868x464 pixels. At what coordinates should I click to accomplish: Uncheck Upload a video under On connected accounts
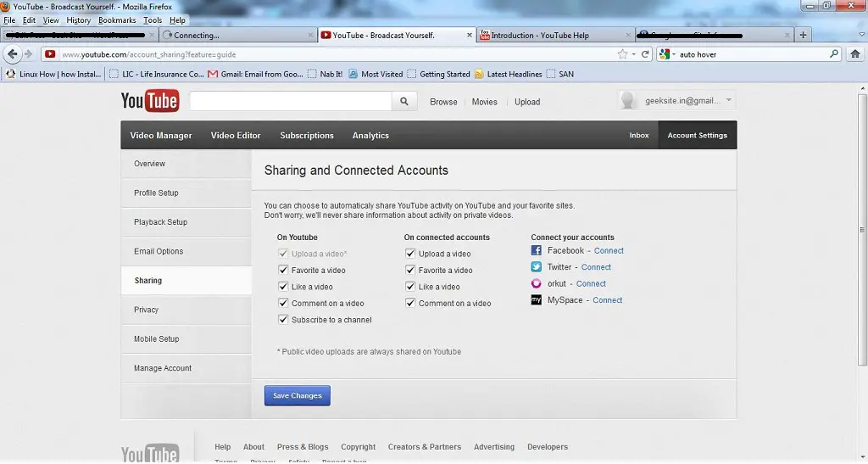tap(410, 254)
